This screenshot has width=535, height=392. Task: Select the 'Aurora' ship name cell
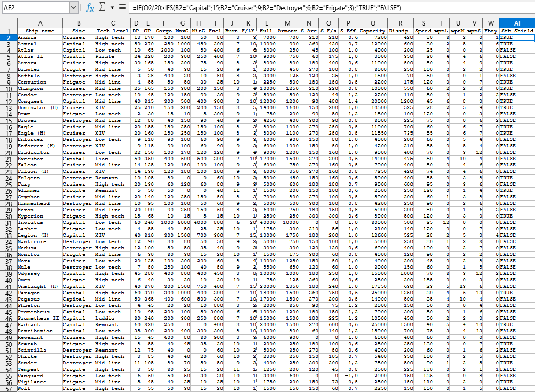(40, 63)
